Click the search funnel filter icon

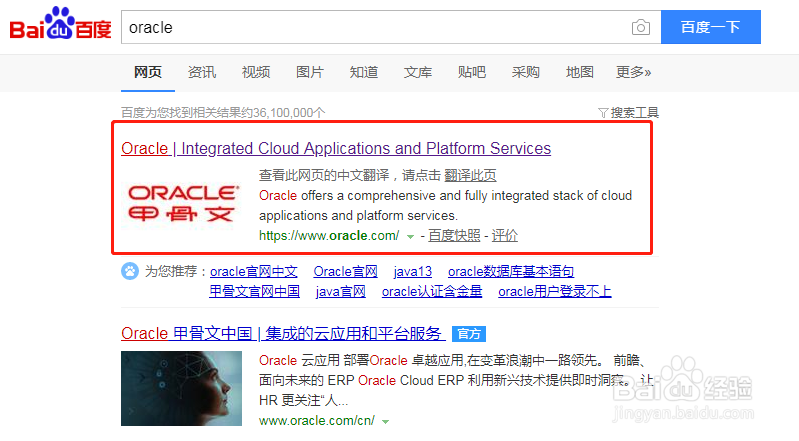pyautogui.click(x=603, y=113)
